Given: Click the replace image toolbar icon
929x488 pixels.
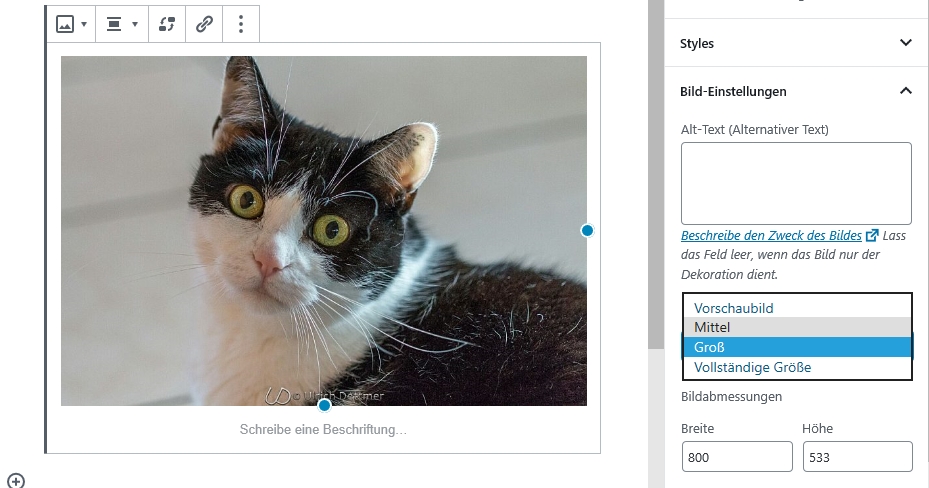Looking at the screenshot, I should coord(167,24).
